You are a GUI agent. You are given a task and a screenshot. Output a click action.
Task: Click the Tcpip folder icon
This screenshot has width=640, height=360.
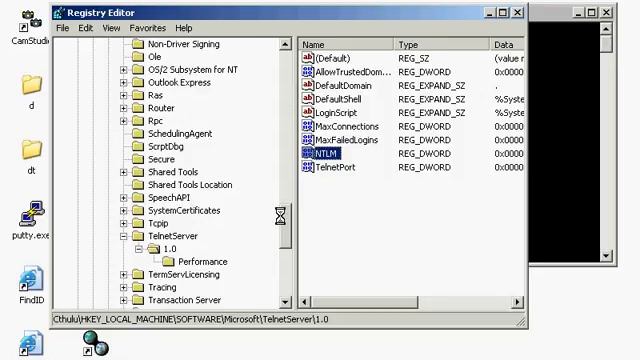[x=138, y=223]
